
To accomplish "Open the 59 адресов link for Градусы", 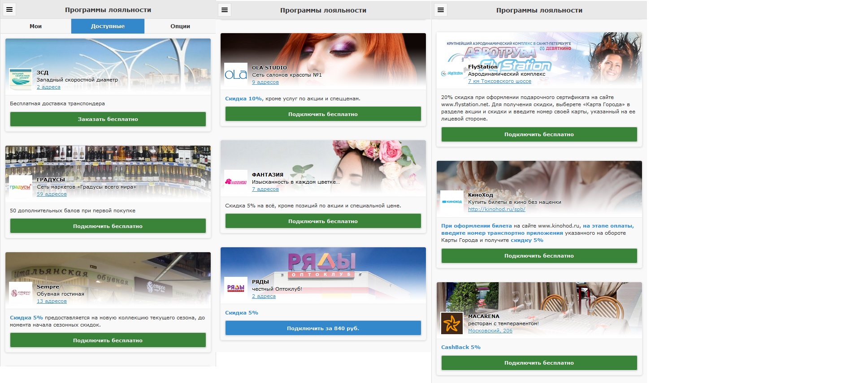I will (x=52, y=194).
